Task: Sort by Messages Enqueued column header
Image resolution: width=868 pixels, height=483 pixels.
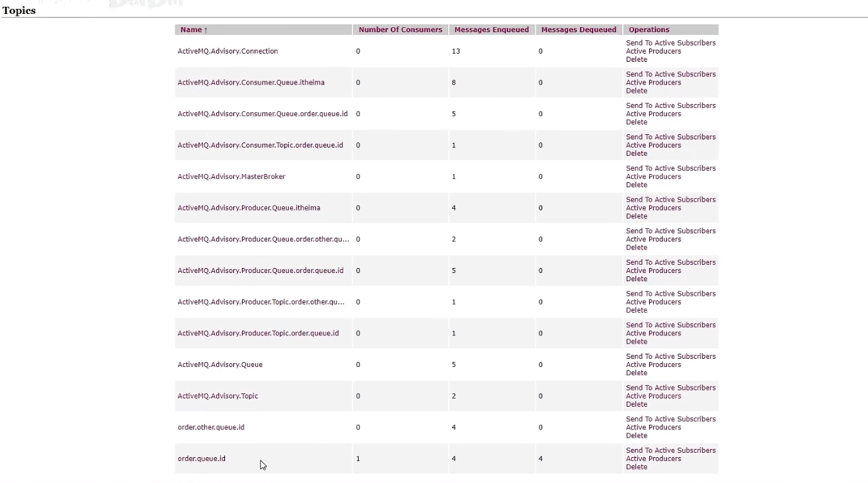Action: point(492,30)
